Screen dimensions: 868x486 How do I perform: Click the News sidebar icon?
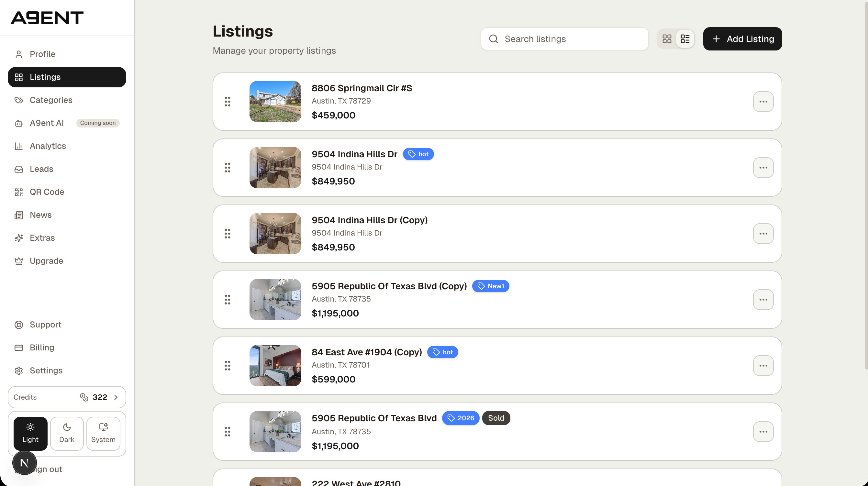(18, 215)
